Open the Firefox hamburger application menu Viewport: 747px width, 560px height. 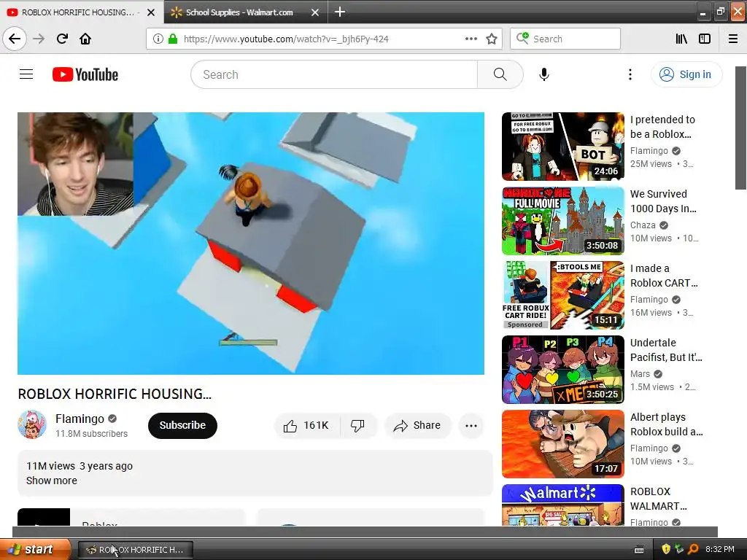(x=733, y=39)
